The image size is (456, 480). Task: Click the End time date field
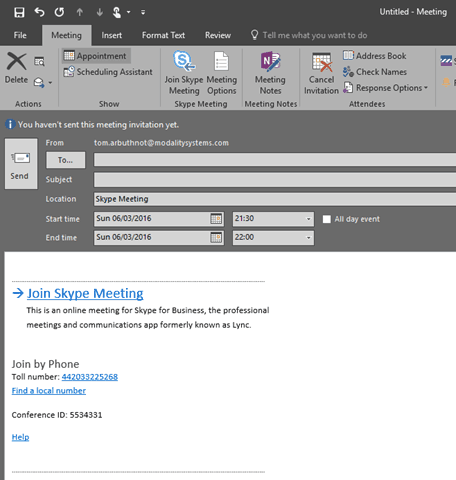(x=152, y=238)
